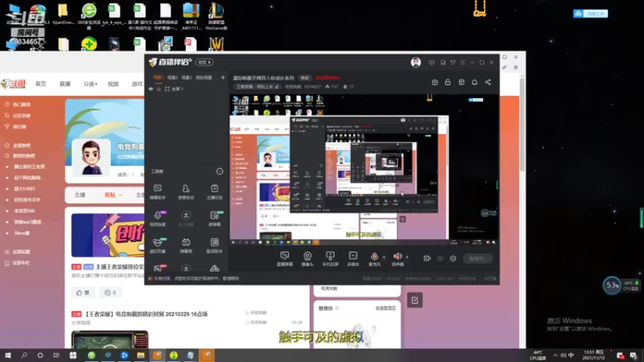Add 摄像头 camera source
Screen dimensions: 644x362
308,259
